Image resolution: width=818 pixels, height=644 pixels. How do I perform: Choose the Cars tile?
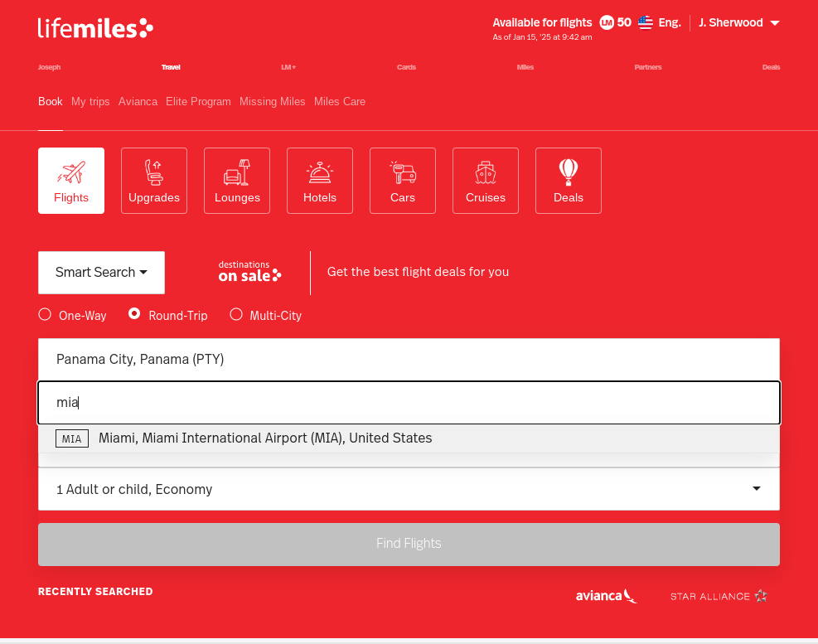pyautogui.click(x=403, y=181)
